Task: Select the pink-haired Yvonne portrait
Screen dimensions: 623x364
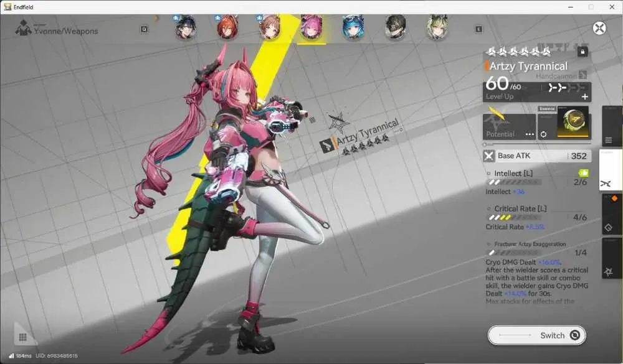Action: (x=311, y=27)
